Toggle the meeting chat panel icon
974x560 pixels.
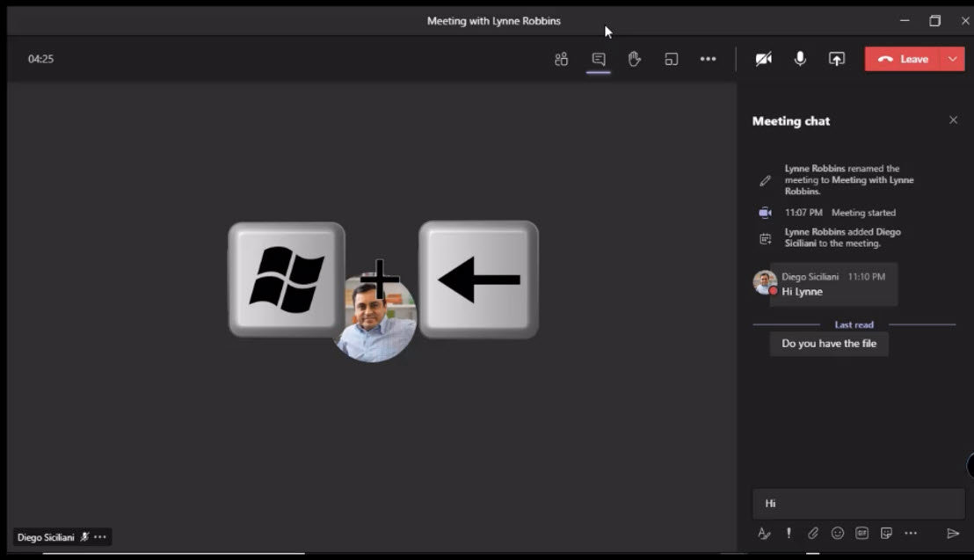tap(599, 60)
